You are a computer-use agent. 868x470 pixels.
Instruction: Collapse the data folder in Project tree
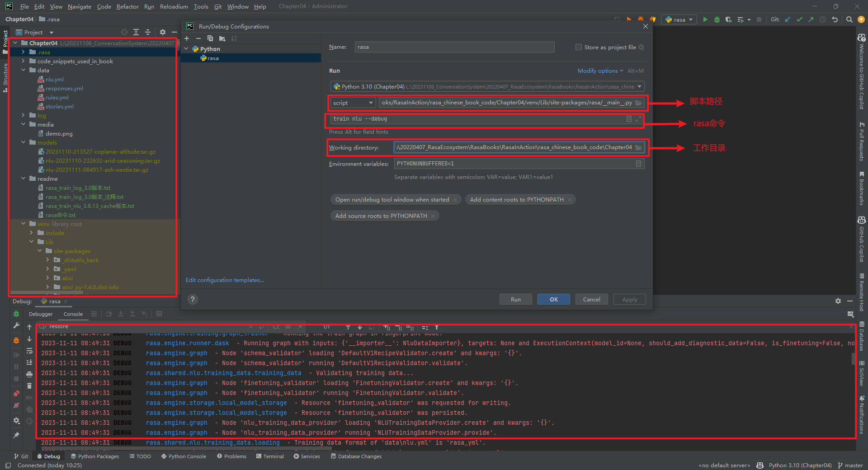point(24,70)
